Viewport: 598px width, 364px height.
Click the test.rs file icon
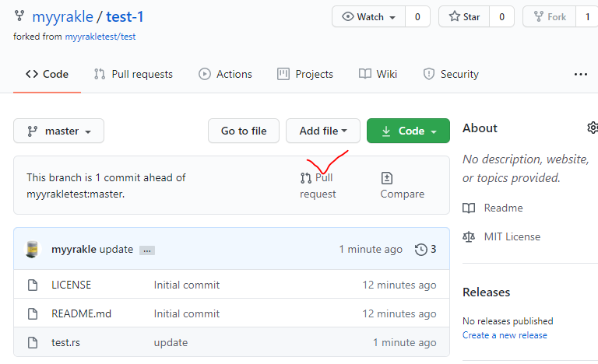pos(33,342)
